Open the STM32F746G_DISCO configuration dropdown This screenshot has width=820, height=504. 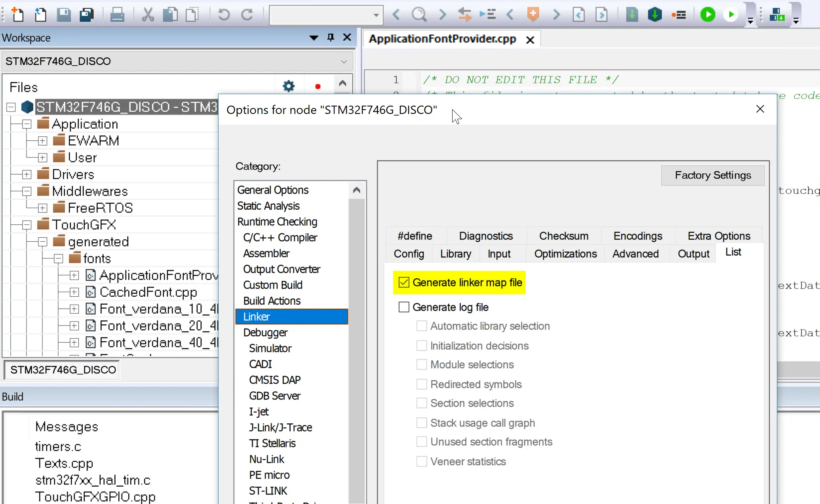(x=343, y=61)
